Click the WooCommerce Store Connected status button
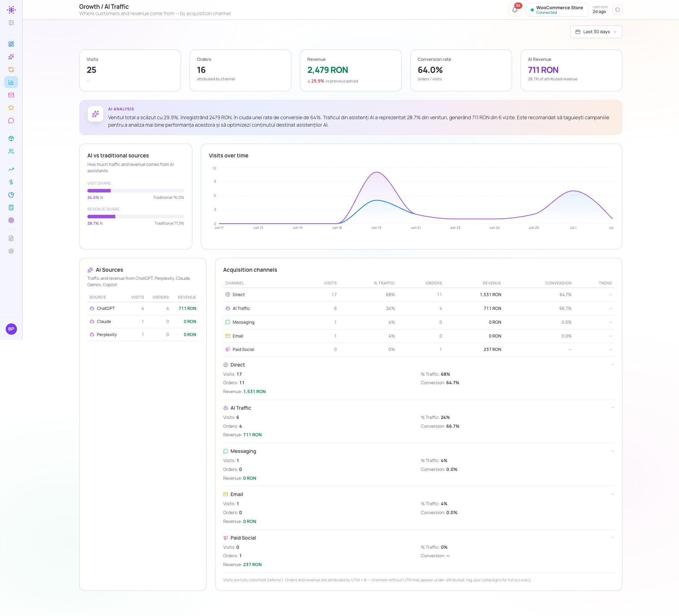Viewport: 679px width, 616px height. tap(557, 10)
